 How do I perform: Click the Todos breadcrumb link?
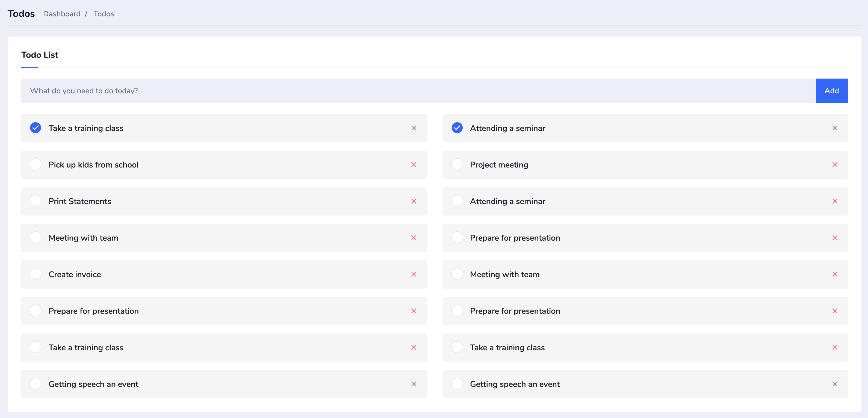pos(104,14)
